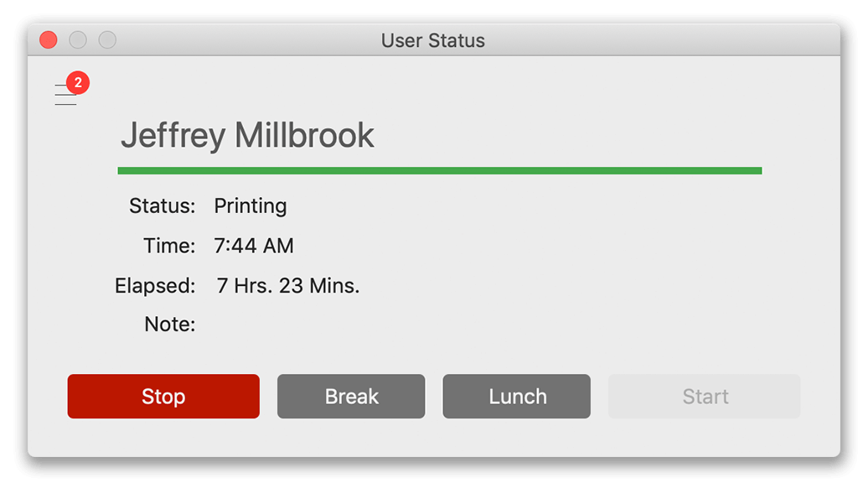Click the green status bar under the name

(439, 170)
